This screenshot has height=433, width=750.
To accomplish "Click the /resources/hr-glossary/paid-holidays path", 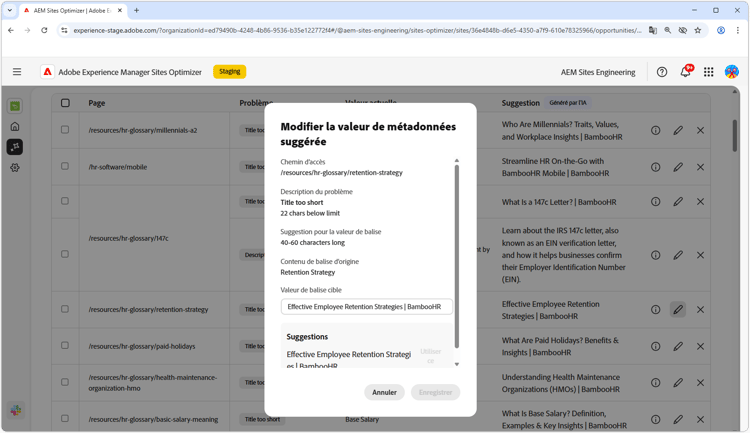I will click(x=142, y=346).
